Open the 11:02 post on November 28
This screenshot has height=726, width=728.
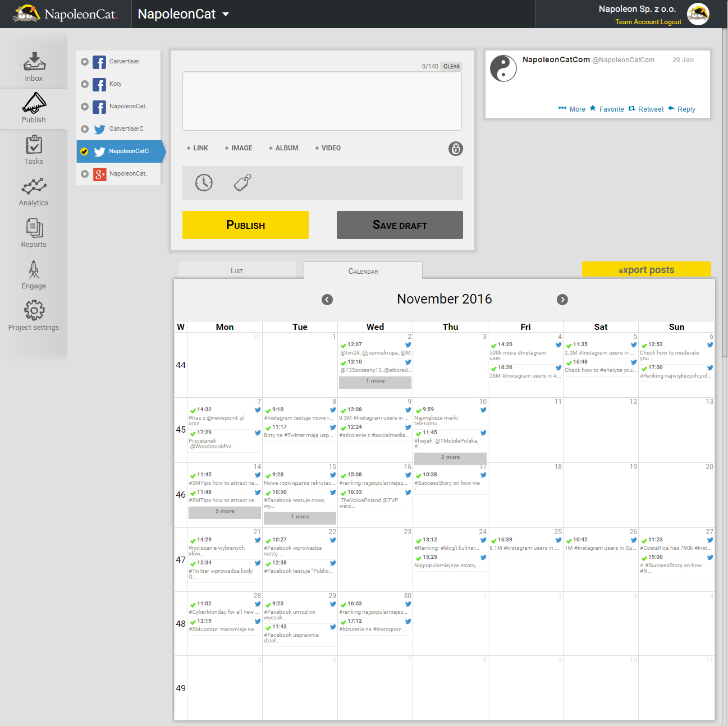(x=225, y=608)
